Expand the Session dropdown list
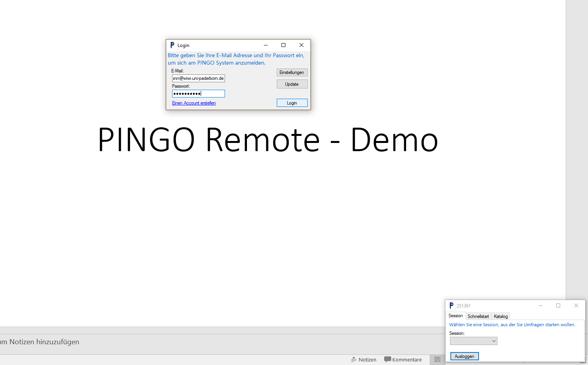 coord(494,341)
